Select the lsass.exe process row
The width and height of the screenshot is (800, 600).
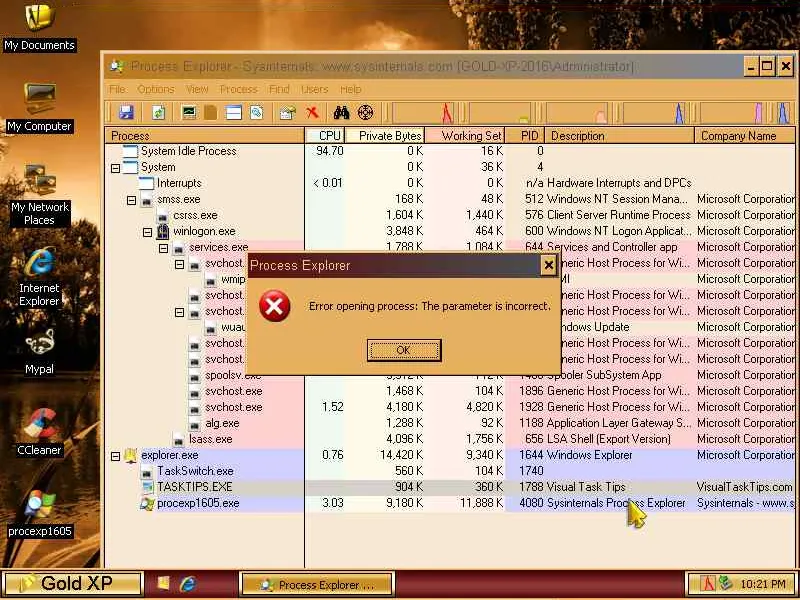(x=450, y=439)
